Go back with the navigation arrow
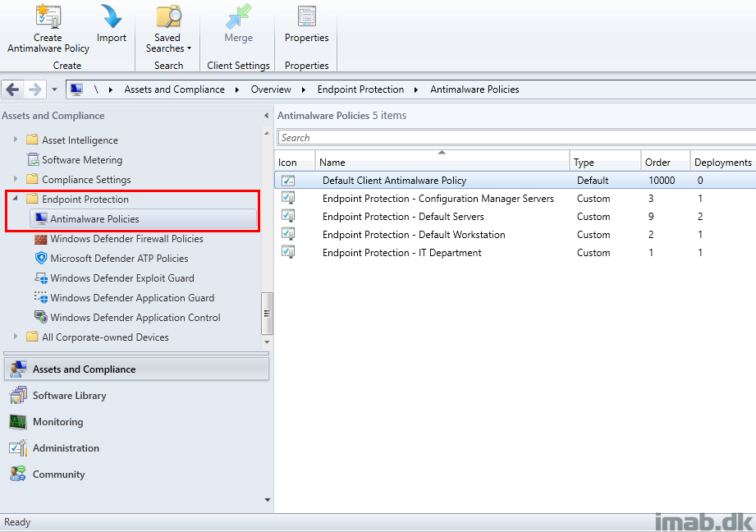The width and height of the screenshot is (756, 532). 13,89
